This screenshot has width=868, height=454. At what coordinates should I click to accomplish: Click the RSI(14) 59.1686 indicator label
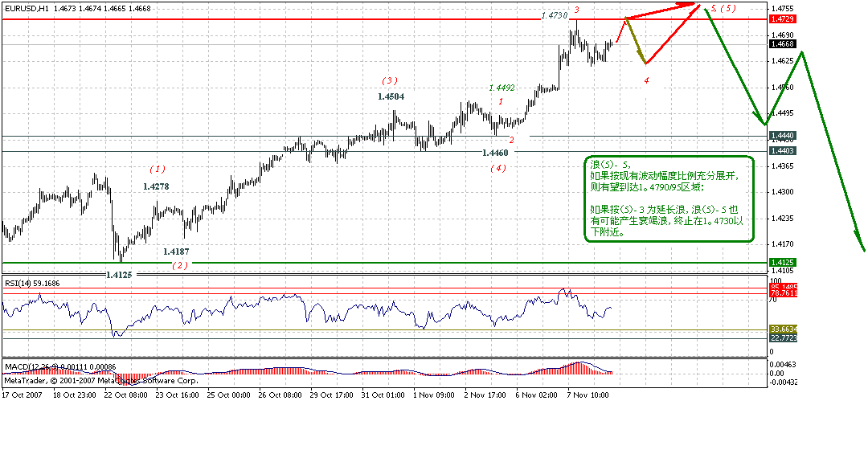32,284
